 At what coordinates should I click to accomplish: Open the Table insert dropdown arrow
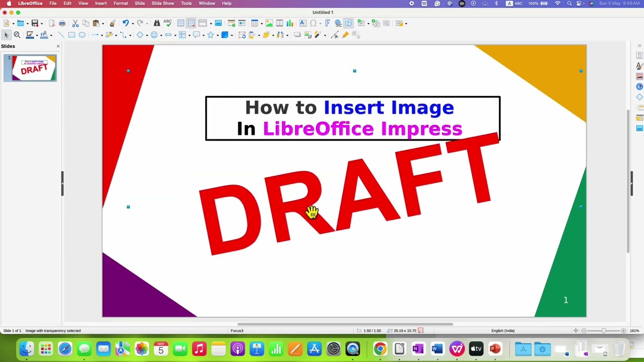coord(262,23)
